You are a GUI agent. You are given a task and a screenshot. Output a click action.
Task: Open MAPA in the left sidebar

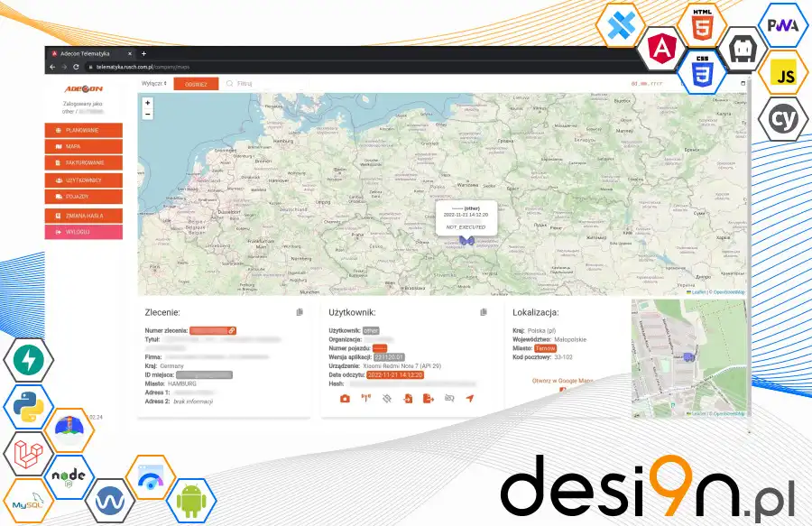(x=83, y=145)
